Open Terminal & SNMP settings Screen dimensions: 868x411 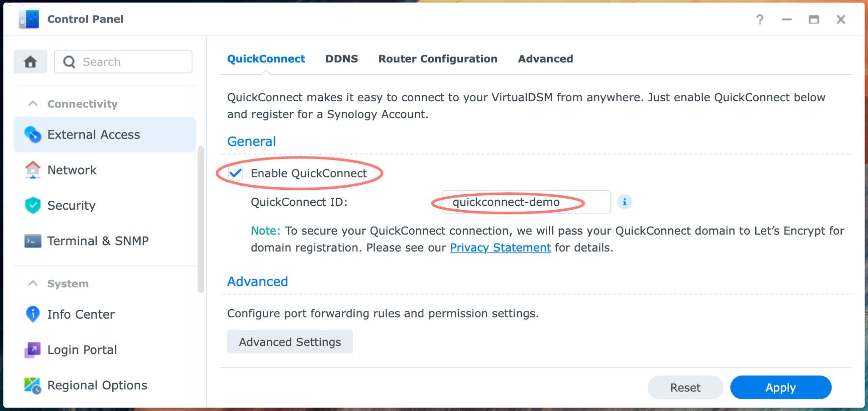(98, 241)
